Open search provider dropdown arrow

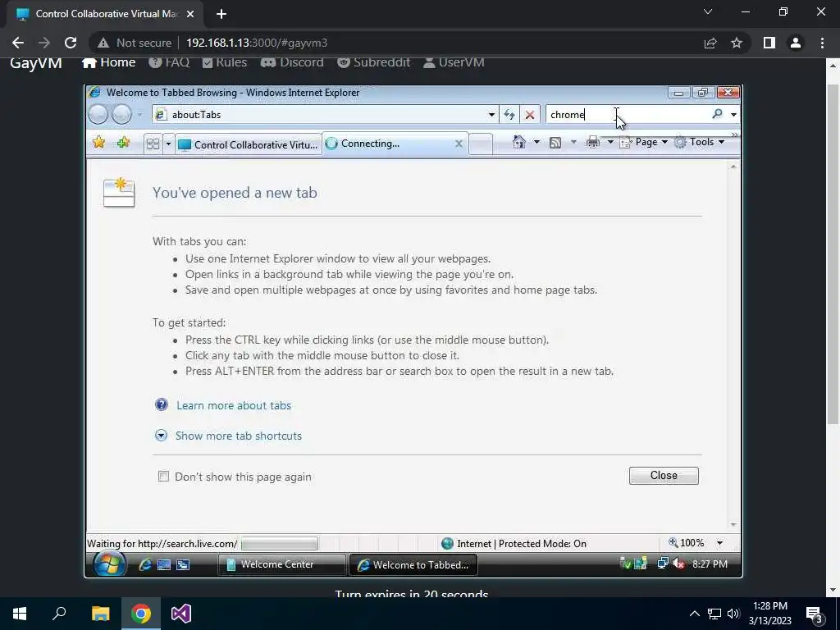coord(733,115)
